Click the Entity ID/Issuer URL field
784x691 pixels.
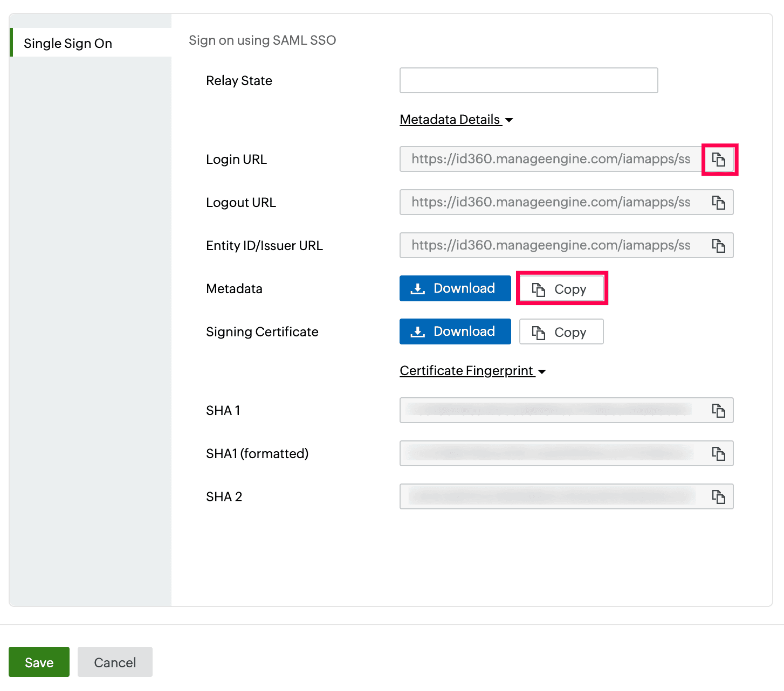tap(551, 245)
